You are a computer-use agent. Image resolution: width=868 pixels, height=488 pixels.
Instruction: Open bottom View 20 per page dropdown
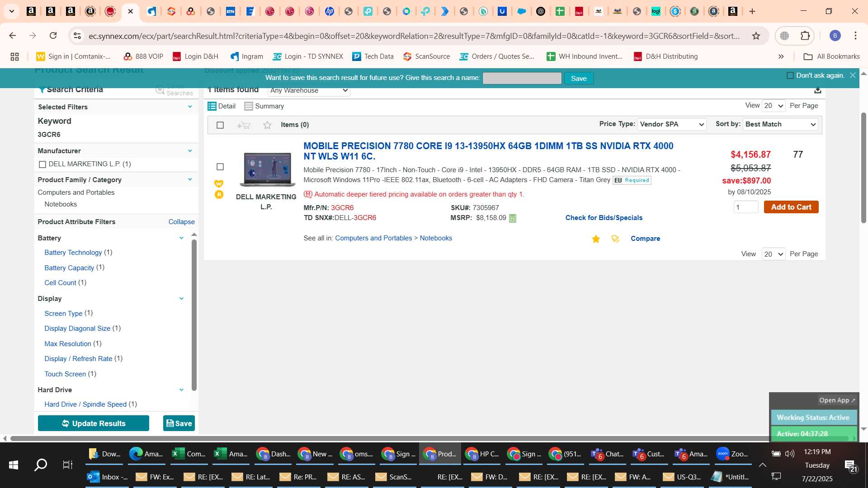pyautogui.click(x=774, y=254)
